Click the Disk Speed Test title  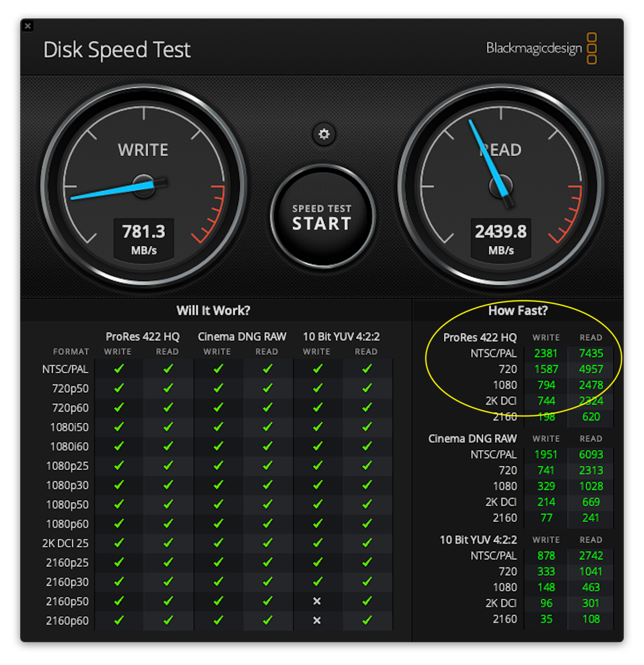coord(117,50)
